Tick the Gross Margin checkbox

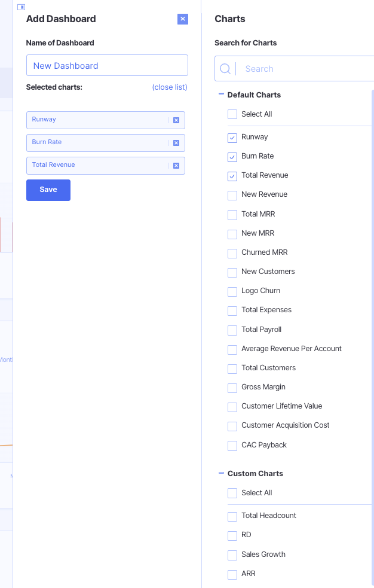pos(232,388)
